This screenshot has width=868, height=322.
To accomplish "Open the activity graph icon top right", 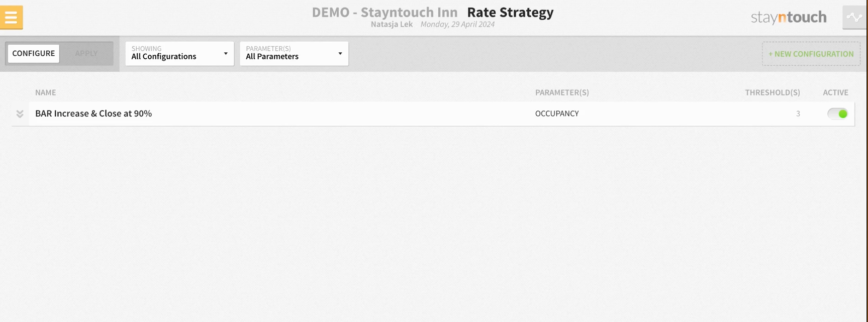I will pyautogui.click(x=854, y=17).
